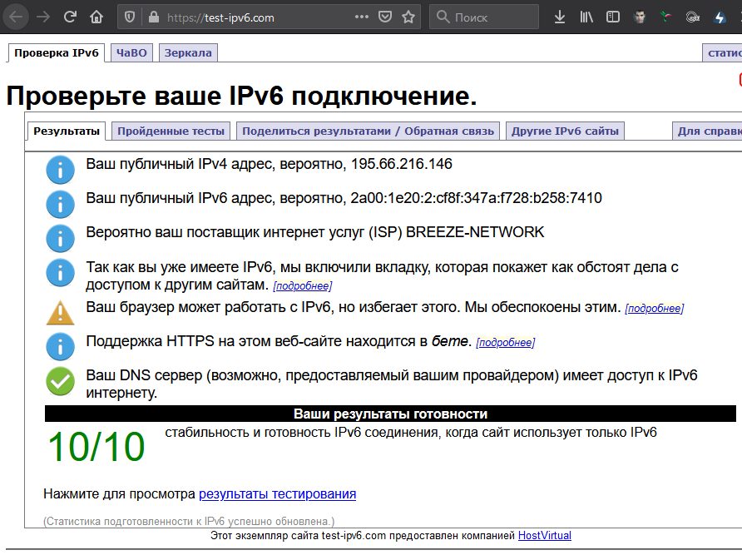The image size is (742, 560).
Task: Open the downloads panel
Action: point(560,17)
